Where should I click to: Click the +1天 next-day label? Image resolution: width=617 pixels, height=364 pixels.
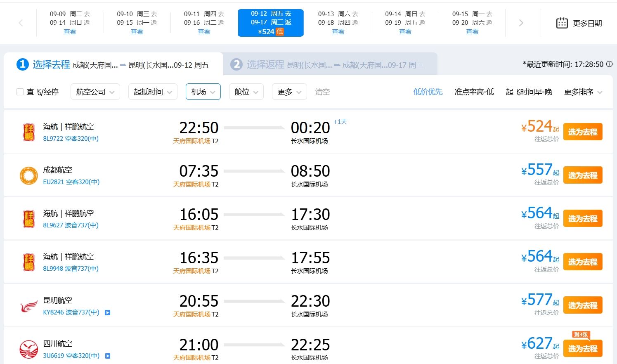point(340,122)
